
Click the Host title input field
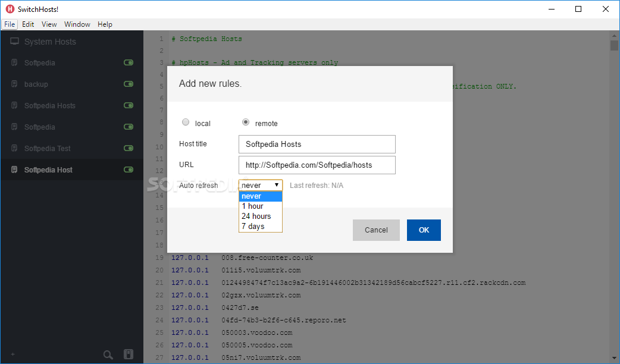point(317,145)
